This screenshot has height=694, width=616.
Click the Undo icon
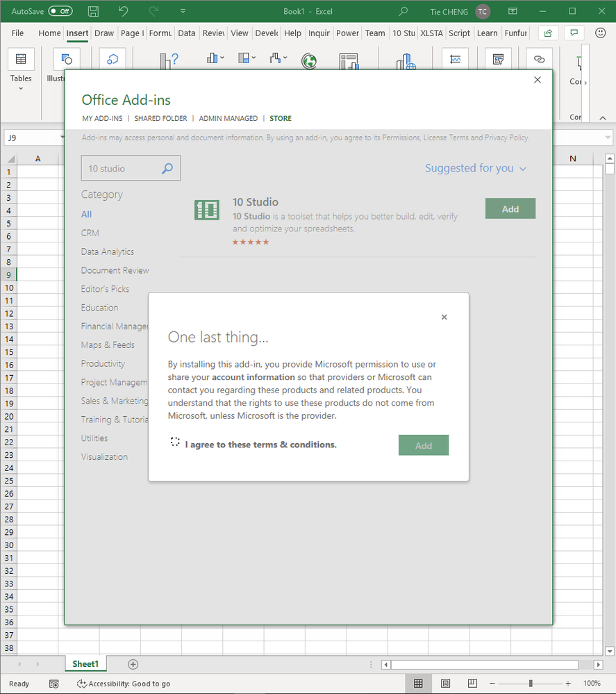tap(123, 11)
